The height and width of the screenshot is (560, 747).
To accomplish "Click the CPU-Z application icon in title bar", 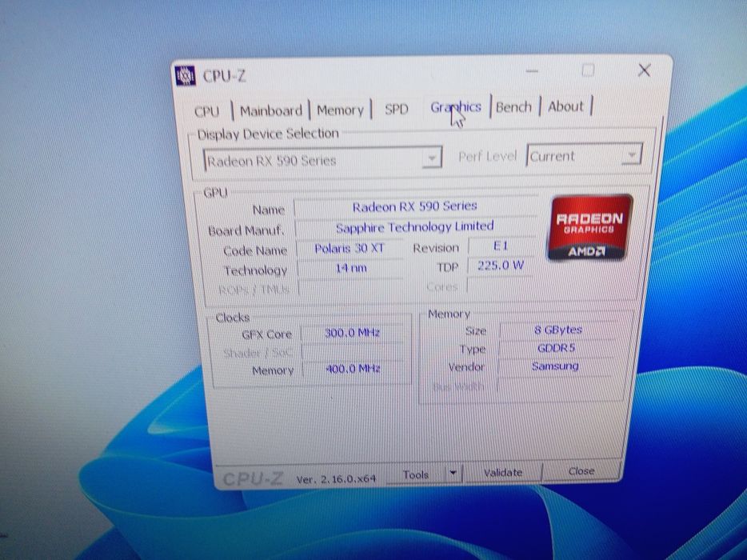I will [186, 76].
